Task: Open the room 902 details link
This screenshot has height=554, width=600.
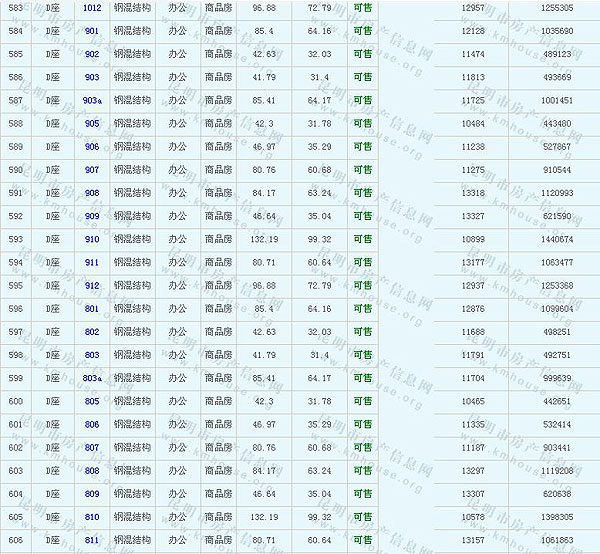Action: click(92, 54)
